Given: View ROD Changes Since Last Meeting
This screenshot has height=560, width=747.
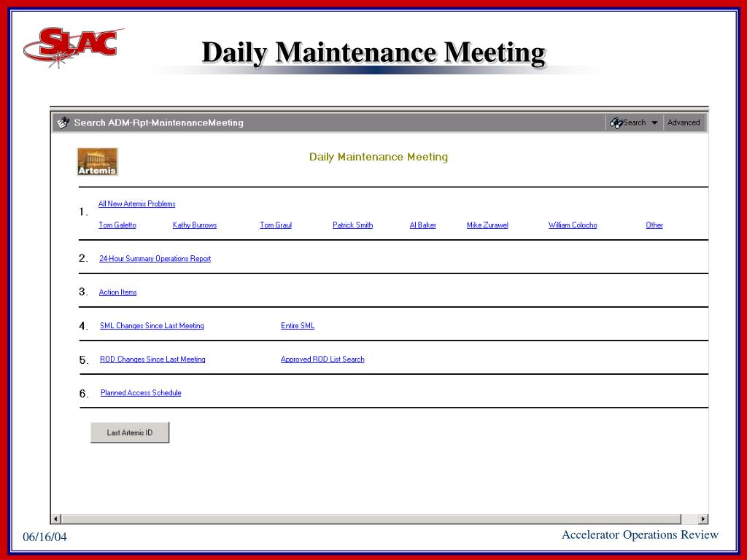Looking at the screenshot, I should coord(152,359).
